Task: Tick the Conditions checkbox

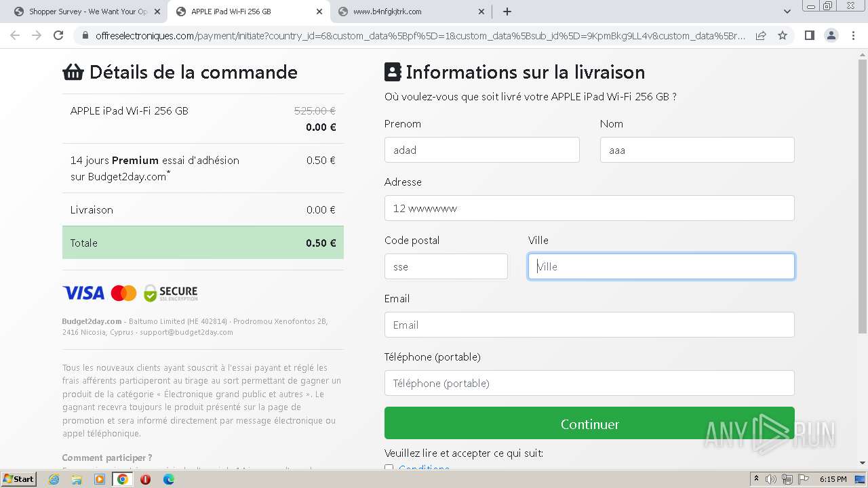Action: 389,468
